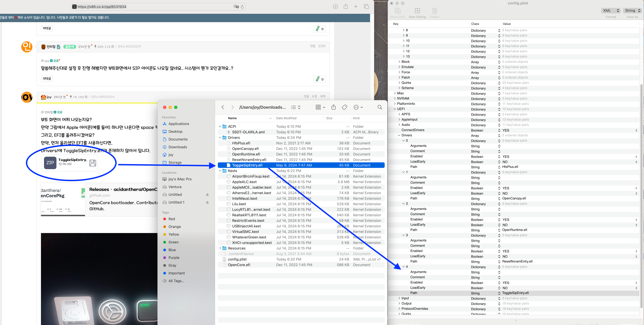This screenshot has width=644, height=325.
Task: Expand the Misc key in config.plist
Action: [395, 93]
